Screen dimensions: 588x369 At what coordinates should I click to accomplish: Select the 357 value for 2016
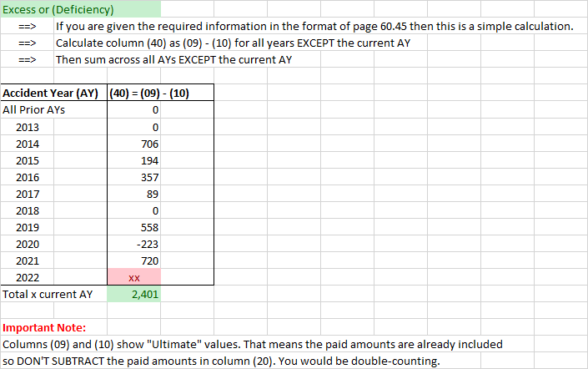point(148,176)
